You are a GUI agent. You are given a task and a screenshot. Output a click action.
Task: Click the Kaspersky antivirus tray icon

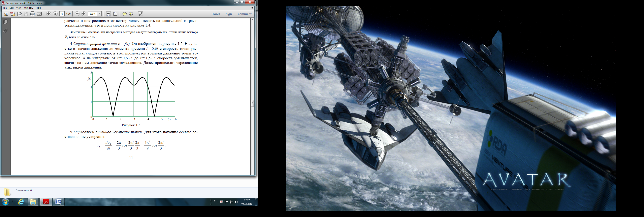tap(222, 202)
